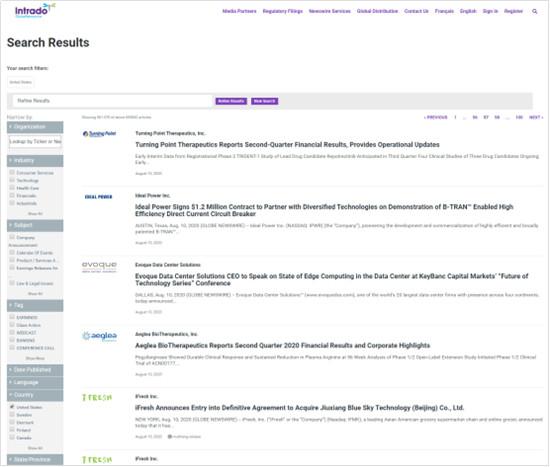Screen dimensions: 550x467
Task: Expand the Date Published filter section
Action: (x=35, y=370)
